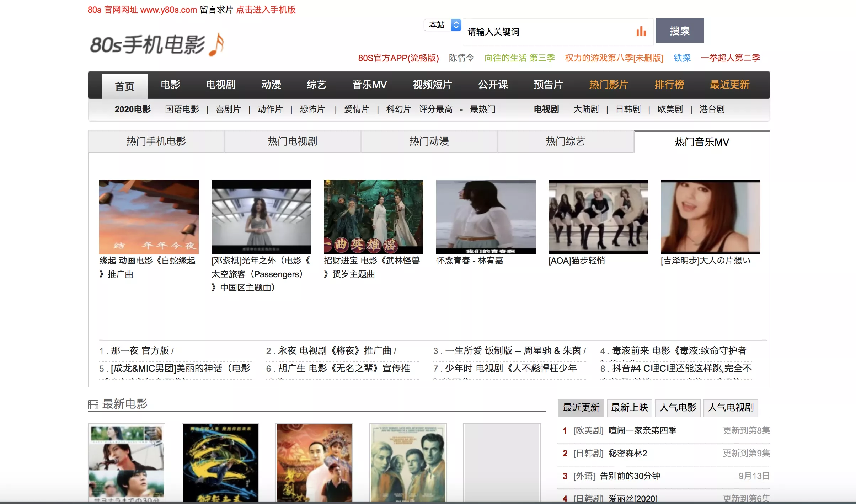Select the 最新上映 sidebar tab

[x=630, y=407]
